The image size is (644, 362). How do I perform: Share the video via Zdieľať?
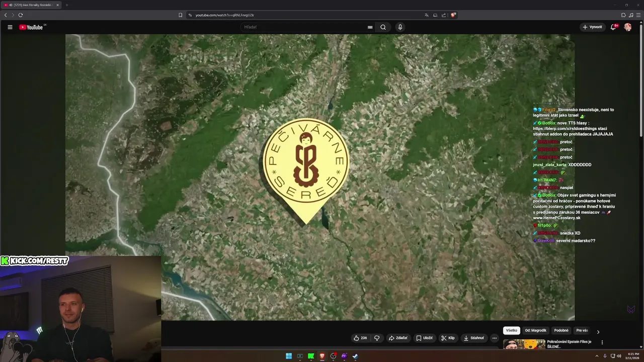398,338
